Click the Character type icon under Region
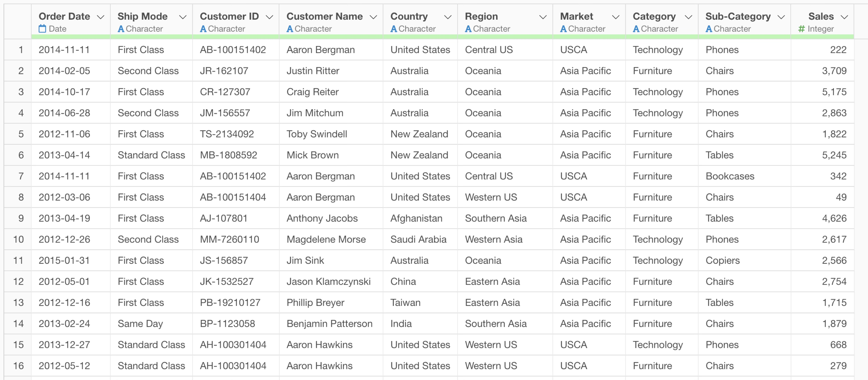 tap(468, 29)
